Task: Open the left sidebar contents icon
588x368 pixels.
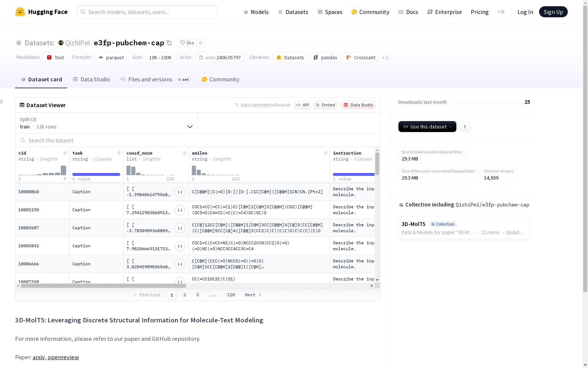Action: [2, 102]
